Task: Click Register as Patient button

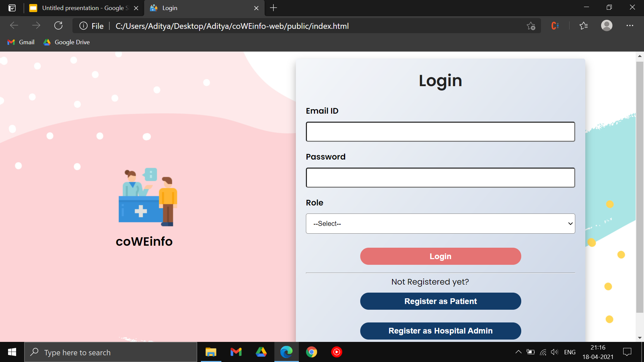Action: coord(440,301)
